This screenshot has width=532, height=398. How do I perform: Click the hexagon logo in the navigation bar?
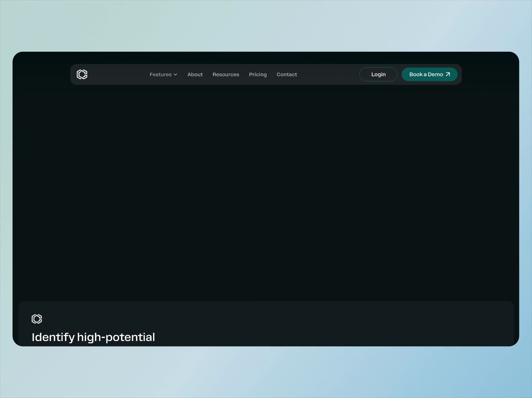click(x=82, y=74)
